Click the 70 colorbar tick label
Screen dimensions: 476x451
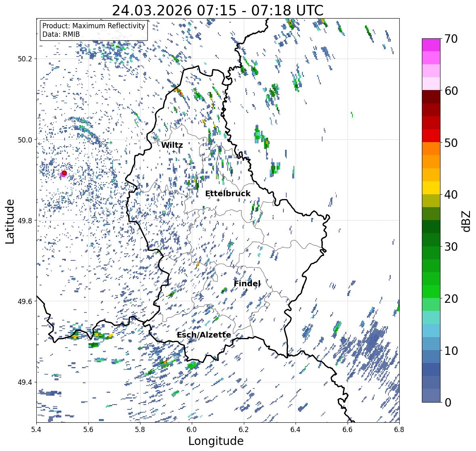point(451,39)
